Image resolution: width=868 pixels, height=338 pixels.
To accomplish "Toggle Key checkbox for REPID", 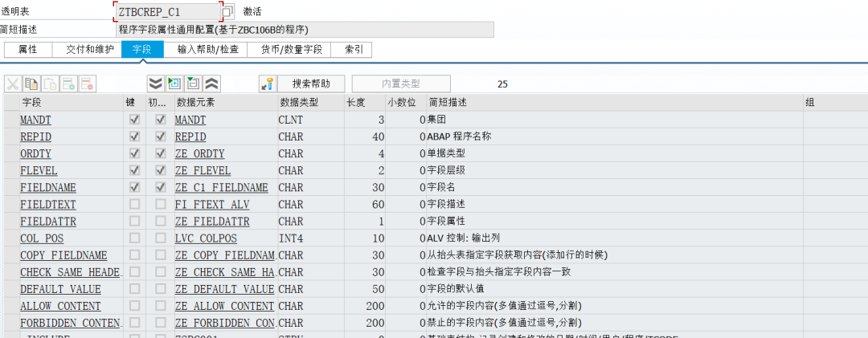I will [134, 136].
